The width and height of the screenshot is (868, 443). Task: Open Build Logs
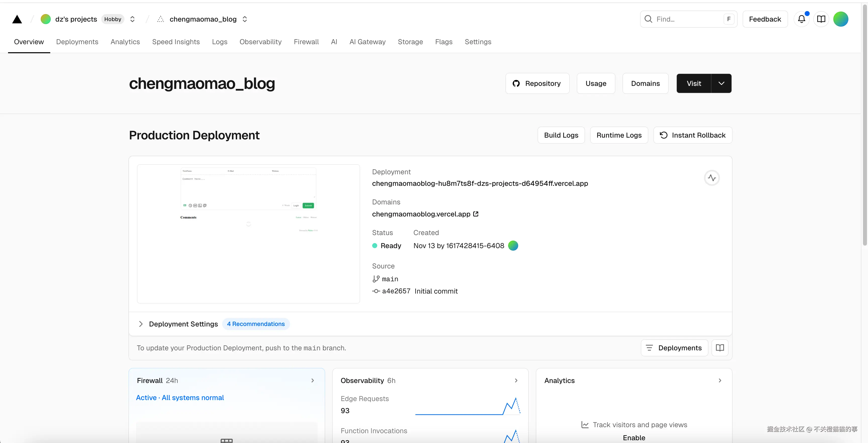pos(561,135)
